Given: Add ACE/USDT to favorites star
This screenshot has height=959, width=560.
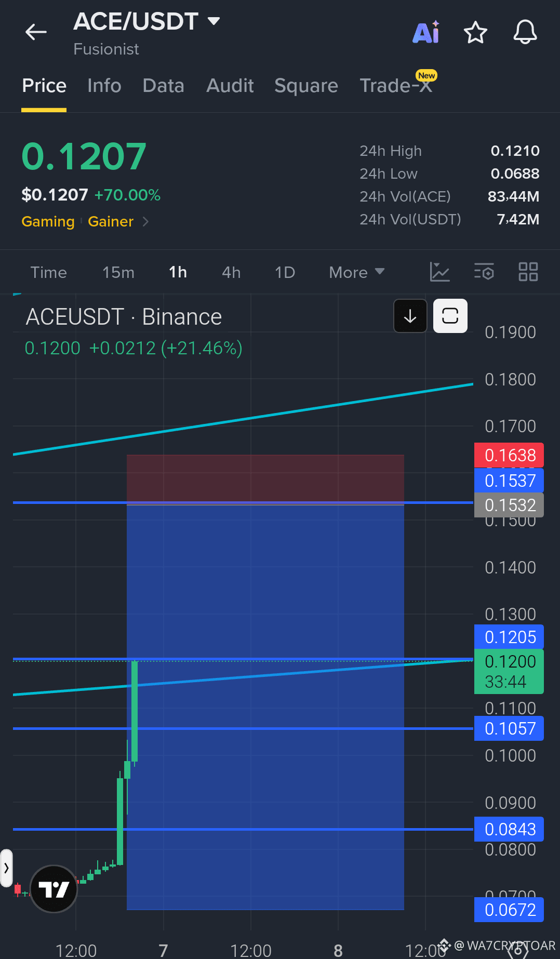Looking at the screenshot, I should [x=475, y=33].
